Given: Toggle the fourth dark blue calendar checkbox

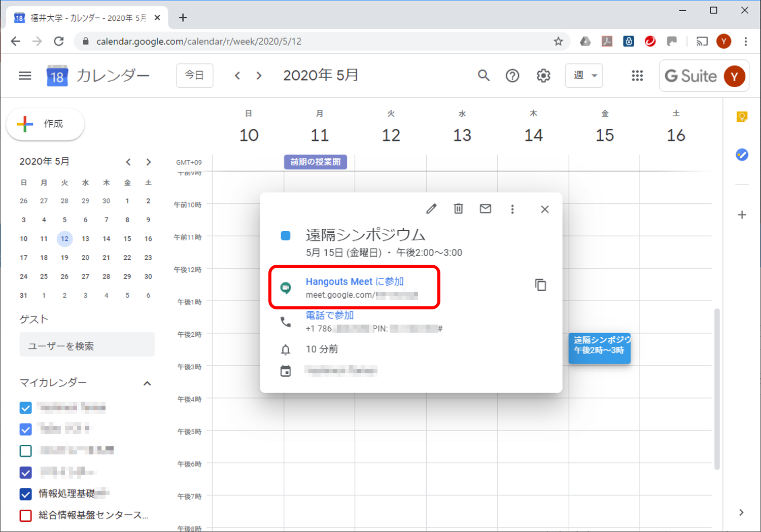Looking at the screenshot, I should point(25,473).
